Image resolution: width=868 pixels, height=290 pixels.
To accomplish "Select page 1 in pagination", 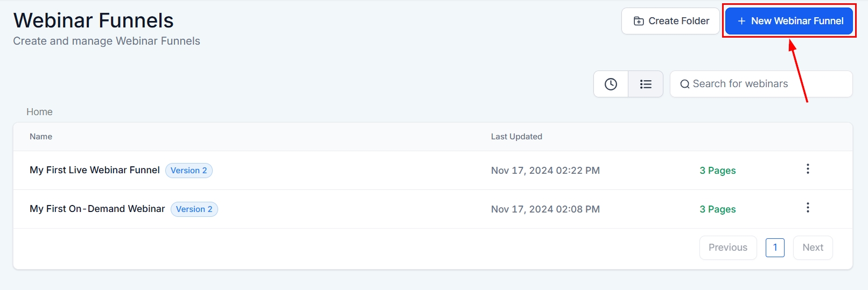I will (775, 247).
